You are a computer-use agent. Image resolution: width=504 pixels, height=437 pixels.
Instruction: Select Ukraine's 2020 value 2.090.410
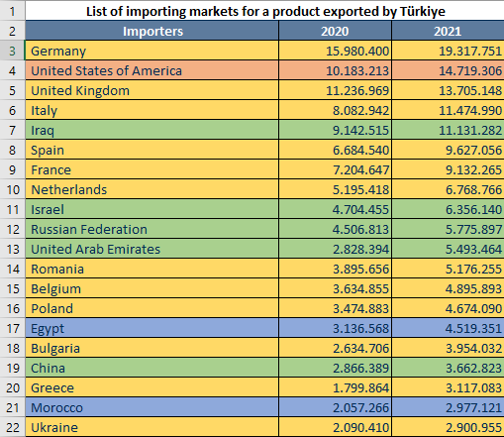pos(335,427)
